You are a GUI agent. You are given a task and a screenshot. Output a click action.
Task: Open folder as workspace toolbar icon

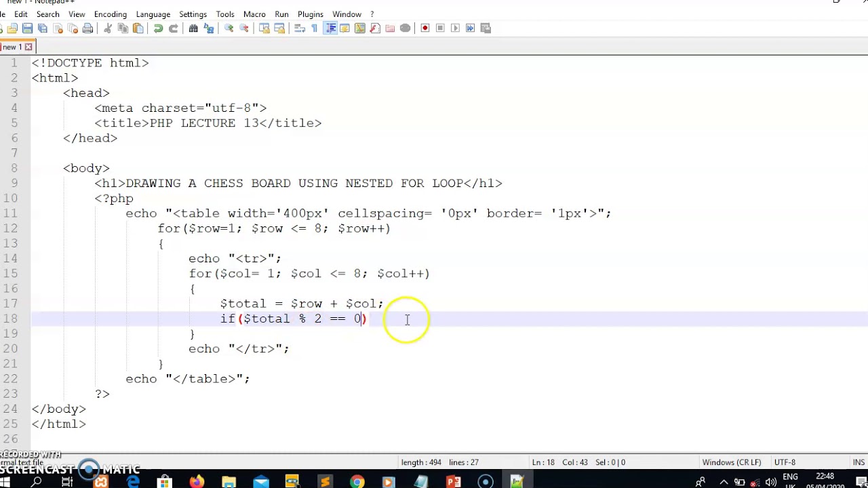[x=390, y=28]
